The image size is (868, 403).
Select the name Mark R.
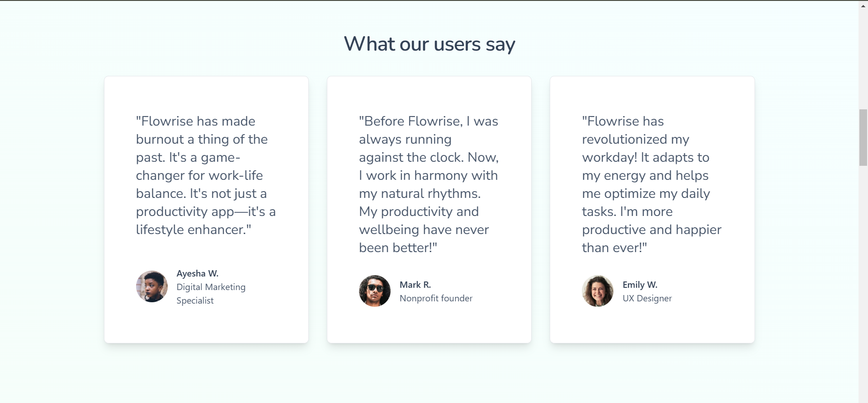pos(415,285)
